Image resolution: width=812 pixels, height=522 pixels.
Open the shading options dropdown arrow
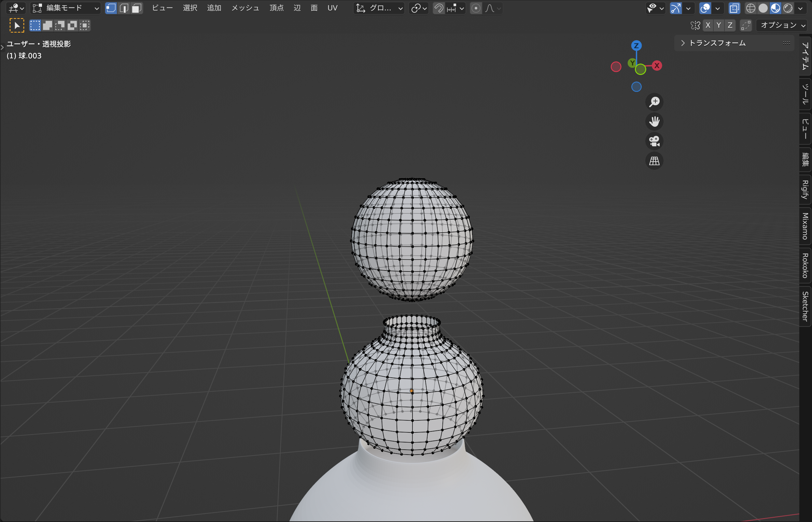point(801,8)
